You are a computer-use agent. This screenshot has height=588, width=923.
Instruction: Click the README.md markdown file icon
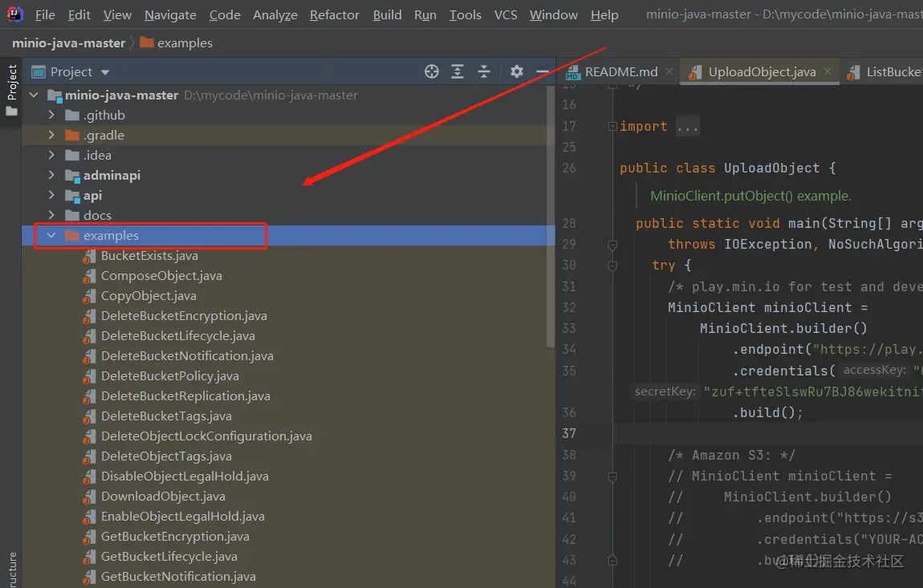pos(572,72)
